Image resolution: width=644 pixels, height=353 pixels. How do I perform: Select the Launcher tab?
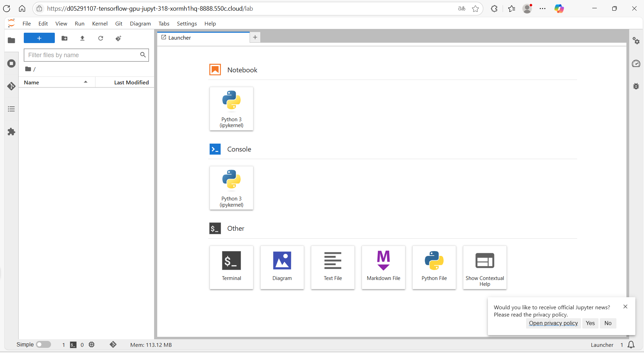(203, 38)
